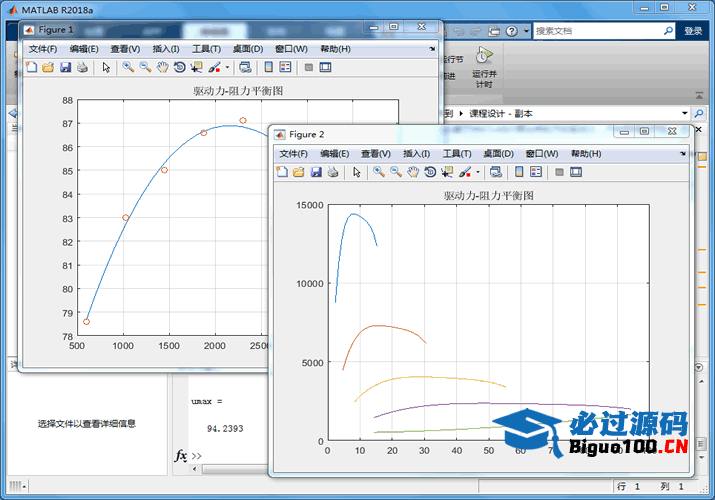Viewport: 715px width, 500px height.
Task: Save figure icon in Figure 2 toolbar
Action: [x=316, y=172]
